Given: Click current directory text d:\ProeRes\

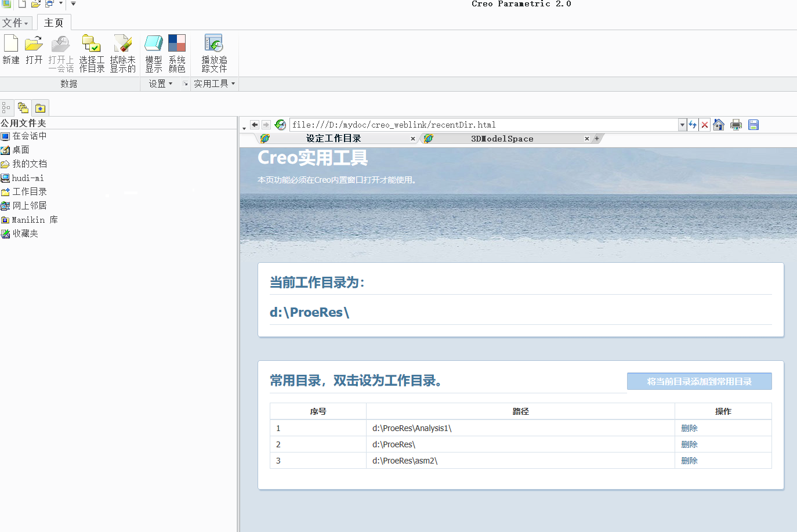Looking at the screenshot, I should [x=309, y=312].
